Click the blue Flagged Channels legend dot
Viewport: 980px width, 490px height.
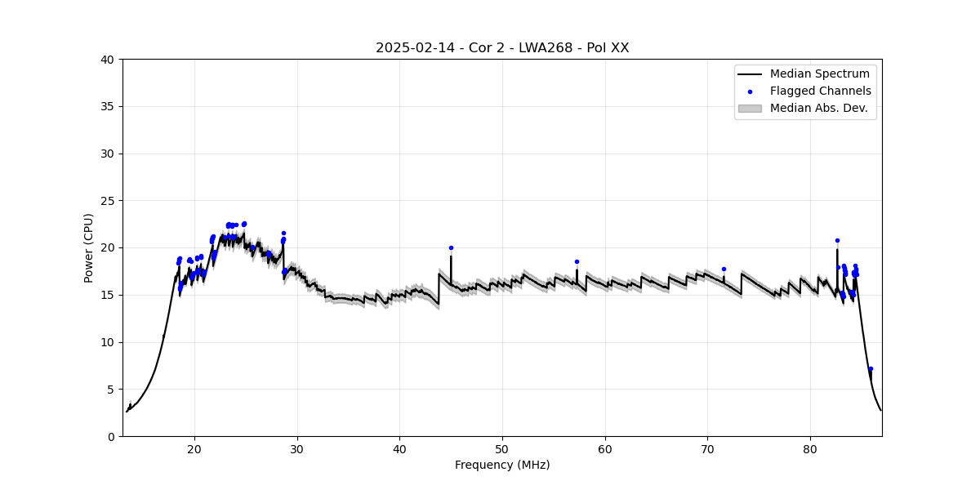(750, 91)
